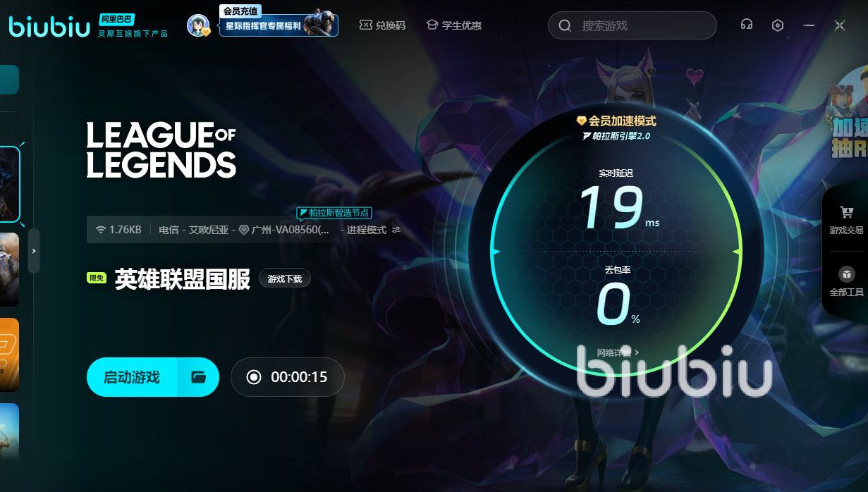The image size is (868, 492).
Task: Open customer service headset icon
Action: (x=746, y=25)
